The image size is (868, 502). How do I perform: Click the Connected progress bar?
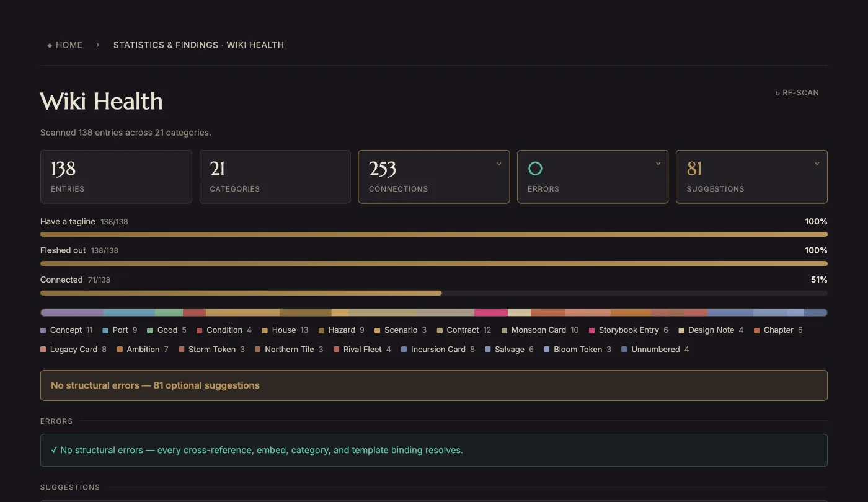pos(434,293)
